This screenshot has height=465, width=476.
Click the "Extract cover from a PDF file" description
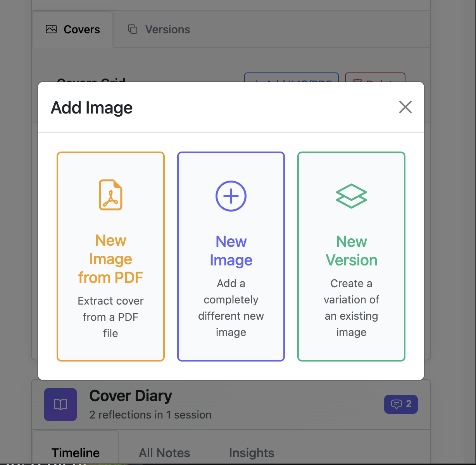pos(110,317)
